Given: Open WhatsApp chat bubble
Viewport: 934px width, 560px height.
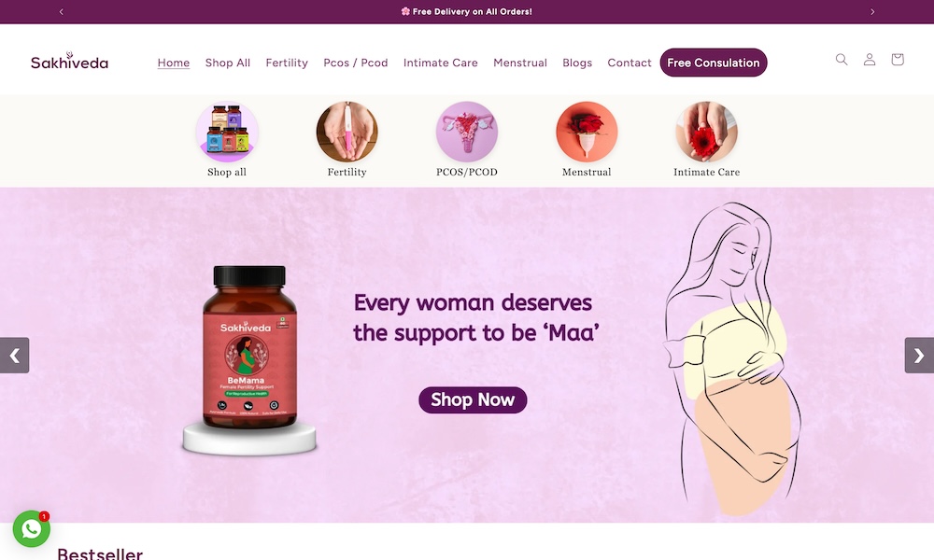Looking at the screenshot, I should coord(32,528).
